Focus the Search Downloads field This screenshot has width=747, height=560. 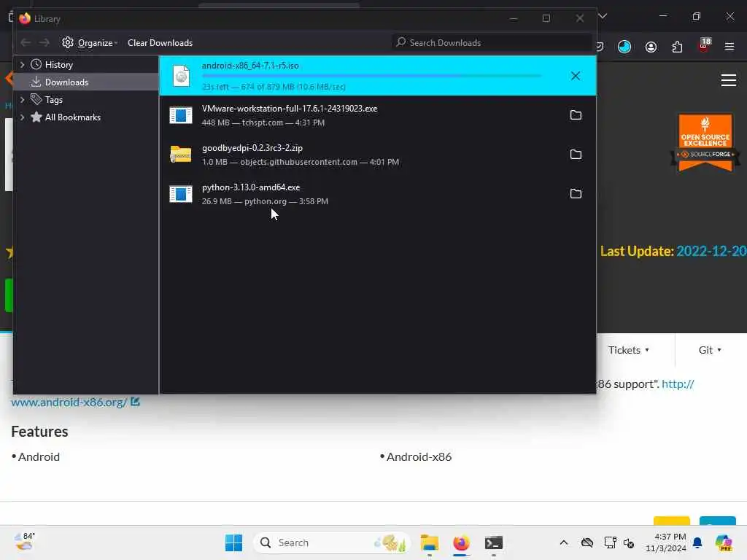492,43
